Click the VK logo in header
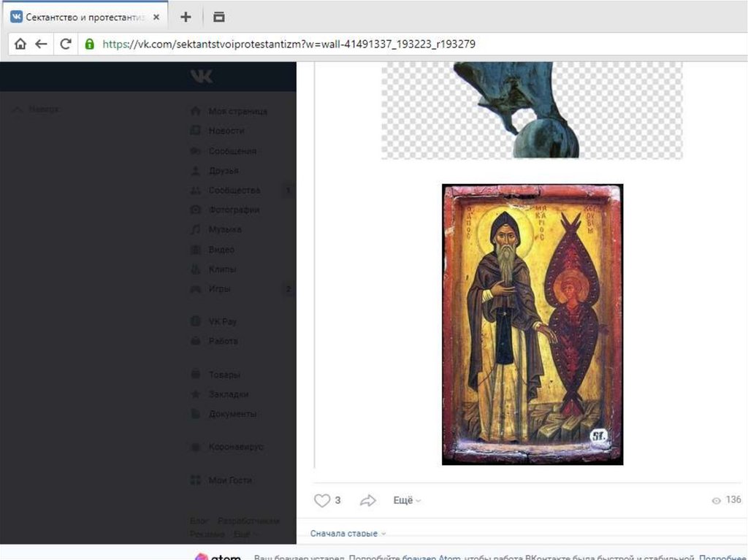The height and width of the screenshot is (560, 748). 202,76
